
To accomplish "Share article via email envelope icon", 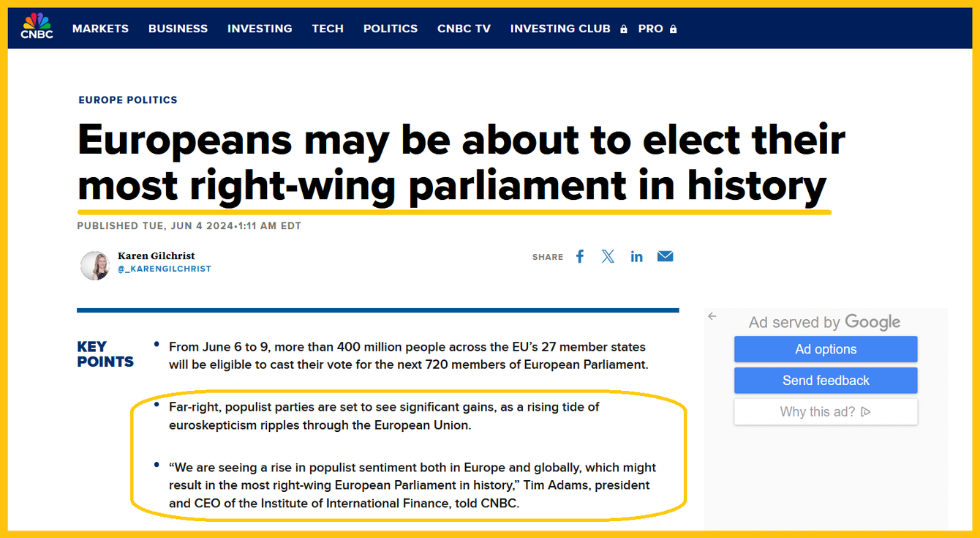I will tap(665, 256).
